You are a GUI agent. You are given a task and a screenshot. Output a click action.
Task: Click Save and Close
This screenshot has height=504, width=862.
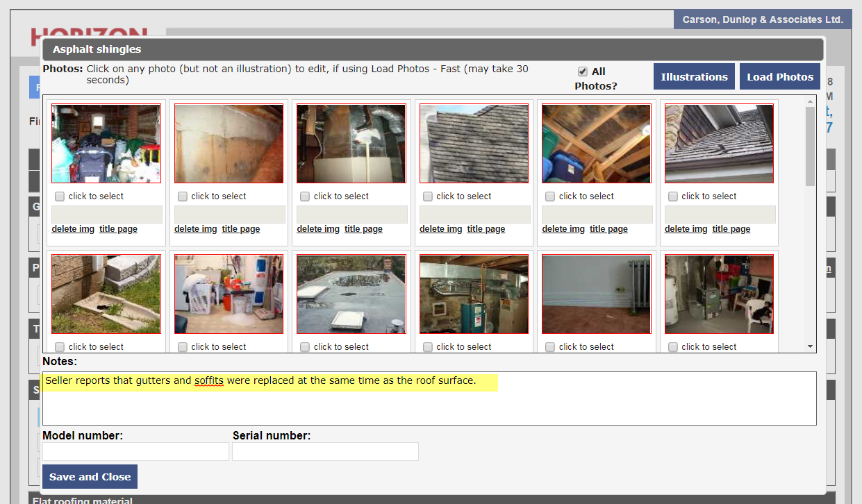click(x=90, y=477)
